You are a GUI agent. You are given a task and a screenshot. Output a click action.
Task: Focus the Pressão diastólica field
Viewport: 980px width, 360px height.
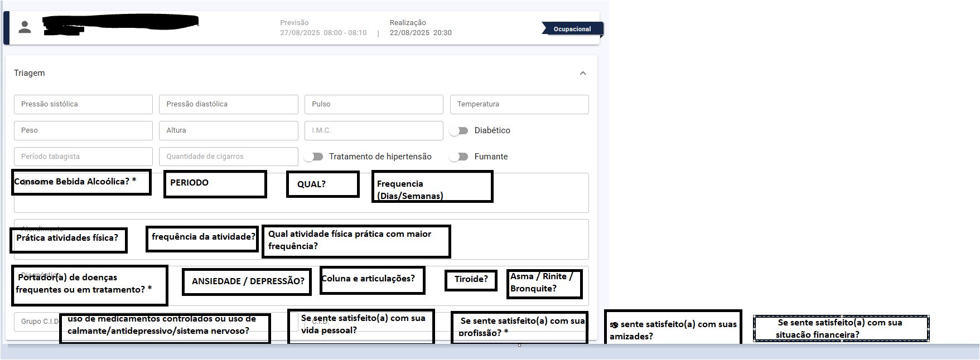(x=228, y=104)
